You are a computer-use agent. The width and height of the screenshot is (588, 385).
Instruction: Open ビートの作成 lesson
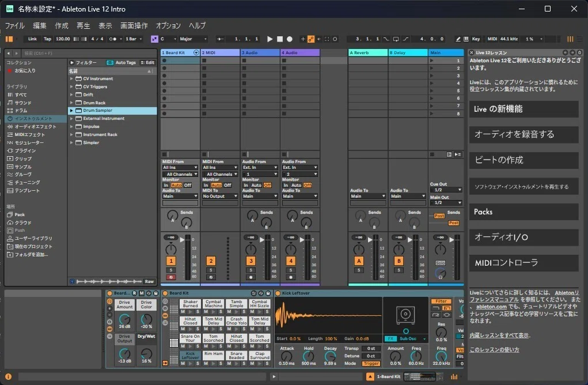(x=524, y=160)
